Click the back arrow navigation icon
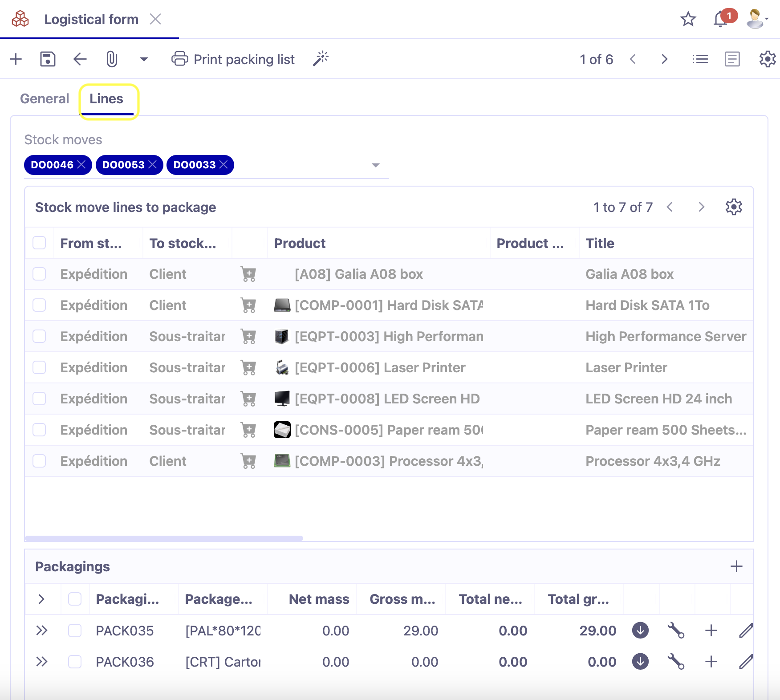Image resolution: width=780 pixels, height=700 pixels. click(79, 59)
